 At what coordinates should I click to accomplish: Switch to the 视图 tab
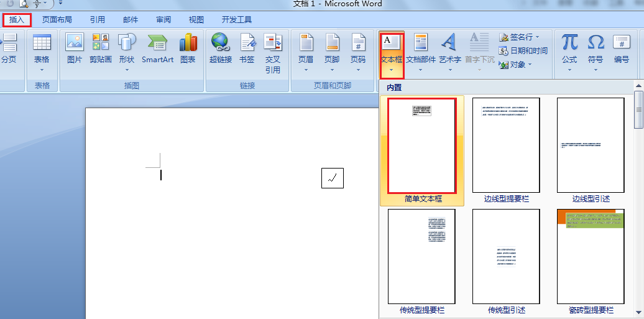tap(196, 20)
